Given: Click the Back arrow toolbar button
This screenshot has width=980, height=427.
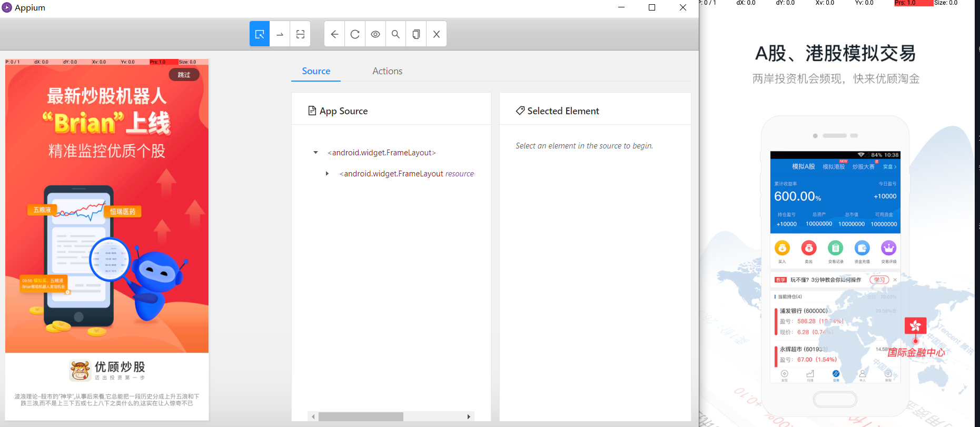Looking at the screenshot, I should [334, 34].
